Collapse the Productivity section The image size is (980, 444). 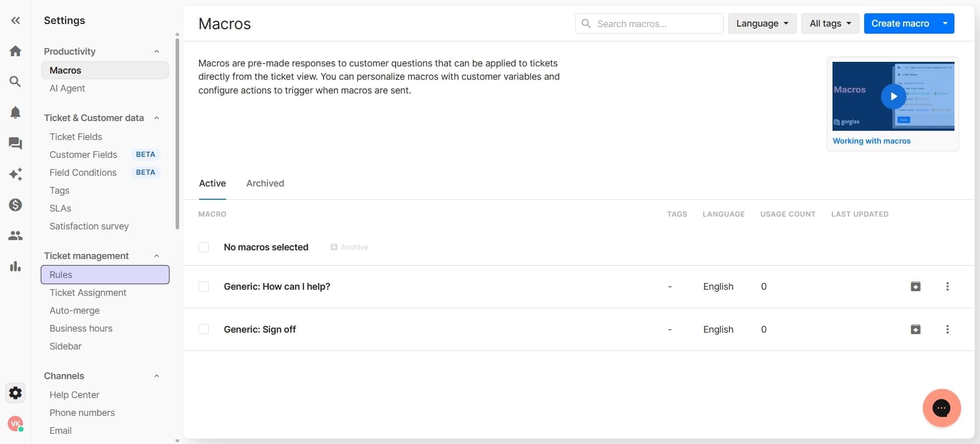[157, 52]
